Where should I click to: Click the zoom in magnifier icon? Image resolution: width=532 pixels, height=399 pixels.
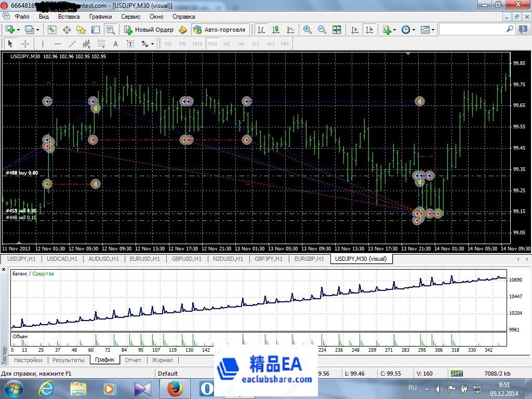pyautogui.click(x=308, y=30)
